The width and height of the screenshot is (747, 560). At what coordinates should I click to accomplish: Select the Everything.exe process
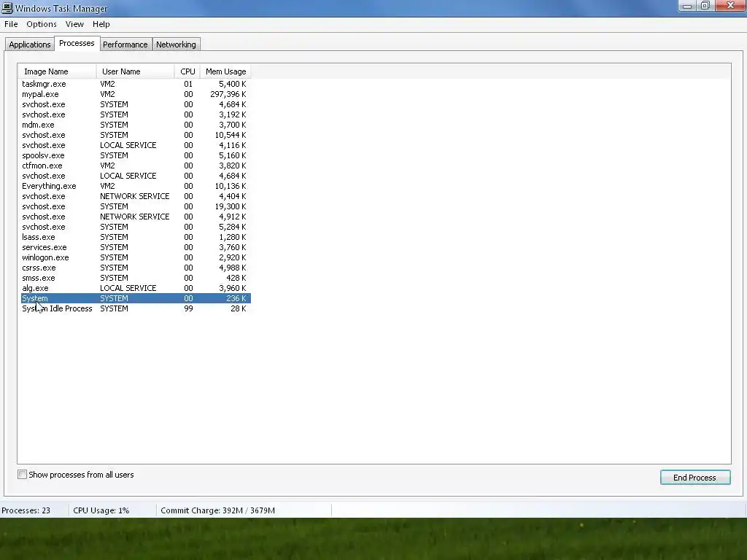point(135,186)
